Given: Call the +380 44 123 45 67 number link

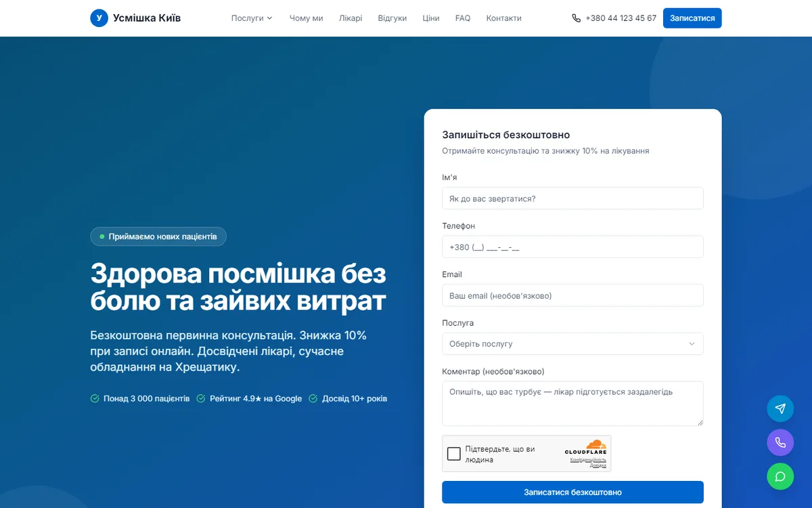Looking at the screenshot, I should click(x=621, y=18).
